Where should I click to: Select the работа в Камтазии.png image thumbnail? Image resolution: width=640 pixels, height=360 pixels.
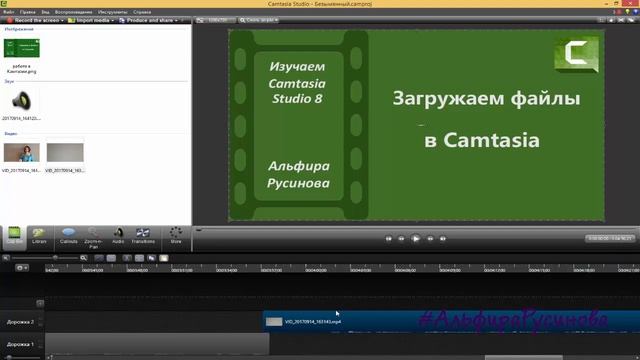22,48
